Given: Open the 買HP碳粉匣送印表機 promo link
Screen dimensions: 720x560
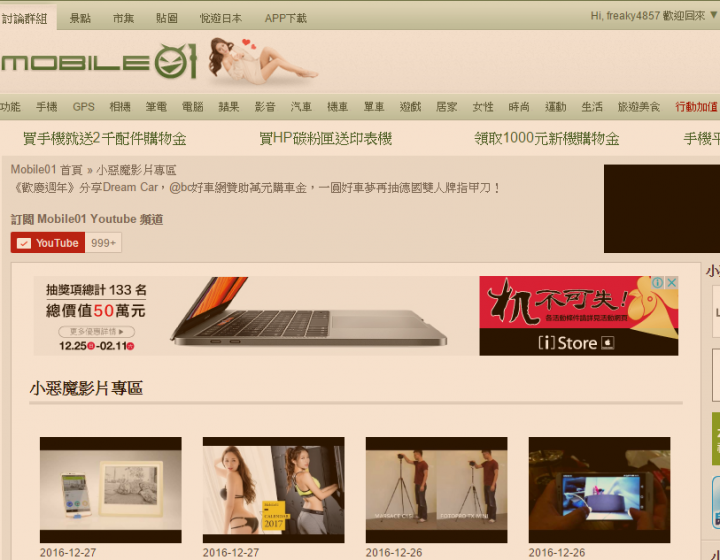Looking at the screenshot, I should pos(326,138).
